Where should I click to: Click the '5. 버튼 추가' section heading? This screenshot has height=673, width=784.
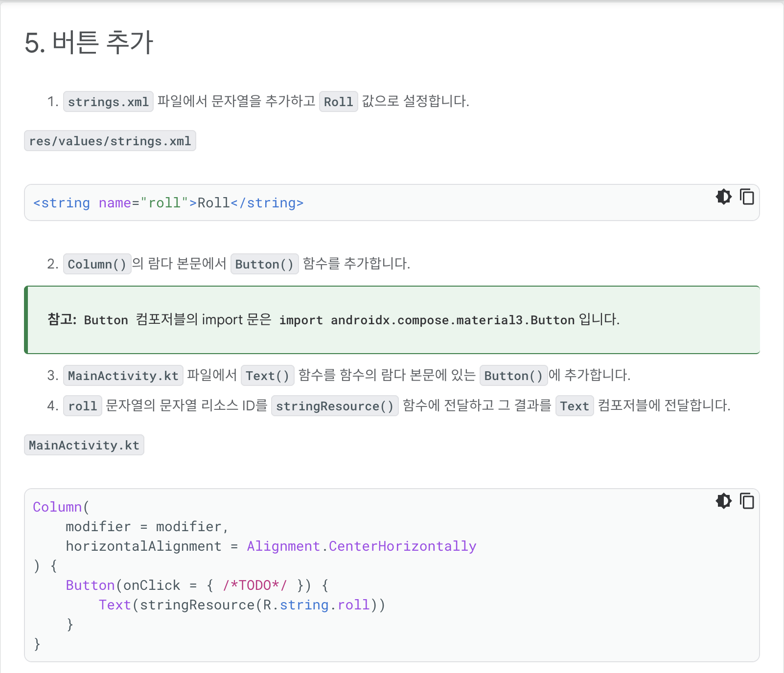coord(89,42)
